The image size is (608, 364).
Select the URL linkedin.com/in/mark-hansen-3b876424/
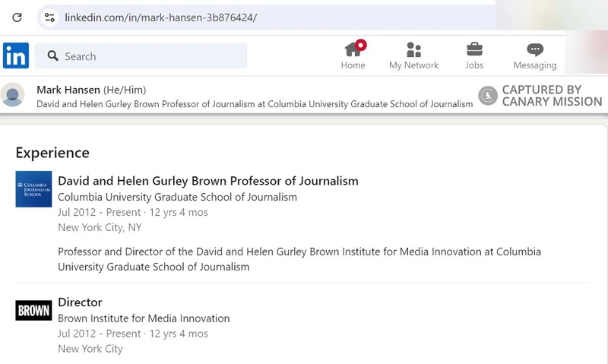(160, 17)
